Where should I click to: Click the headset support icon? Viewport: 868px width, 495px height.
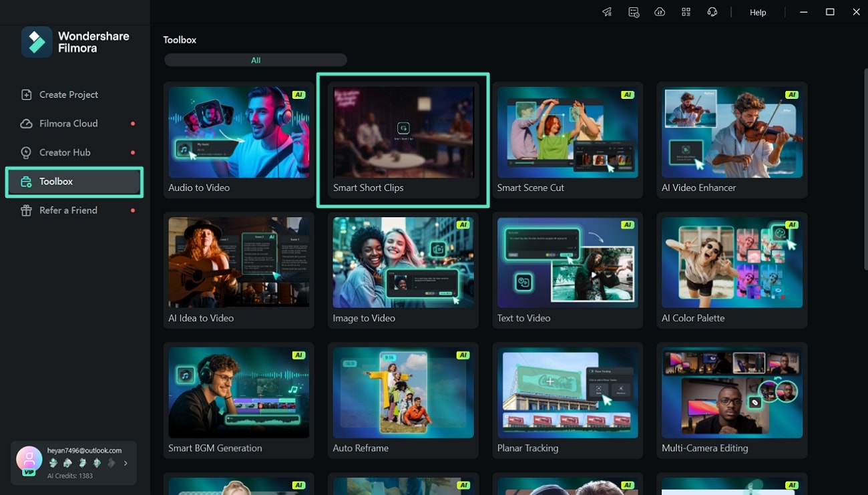tap(712, 12)
